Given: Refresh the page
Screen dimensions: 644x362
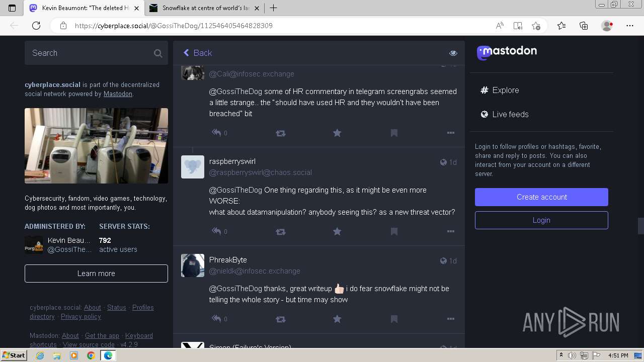Looking at the screenshot, I should [x=36, y=26].
